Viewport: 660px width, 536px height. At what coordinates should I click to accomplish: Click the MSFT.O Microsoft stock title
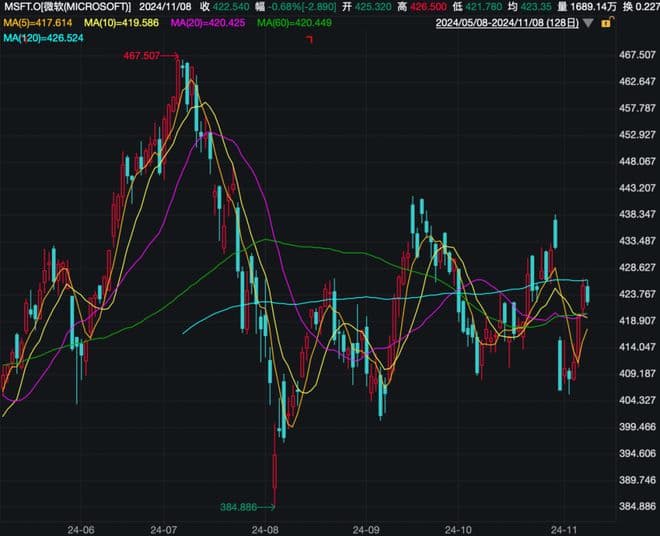(67, 6)
